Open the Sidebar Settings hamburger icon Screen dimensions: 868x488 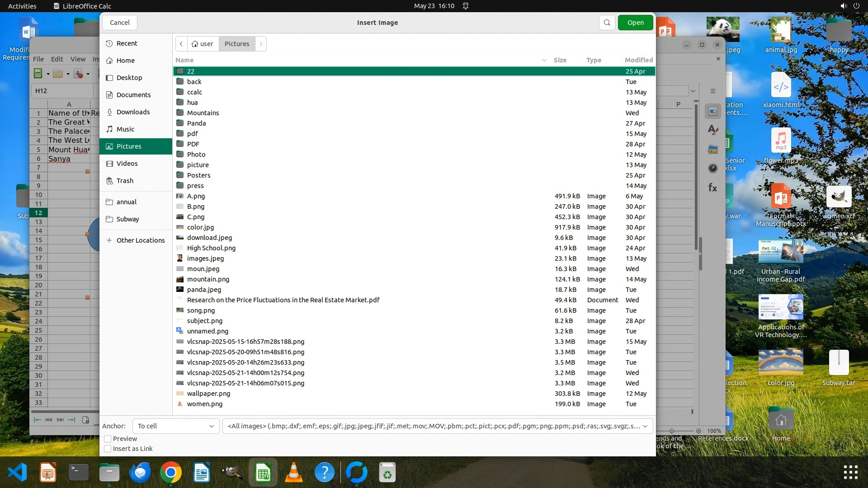tap(713, 91)
